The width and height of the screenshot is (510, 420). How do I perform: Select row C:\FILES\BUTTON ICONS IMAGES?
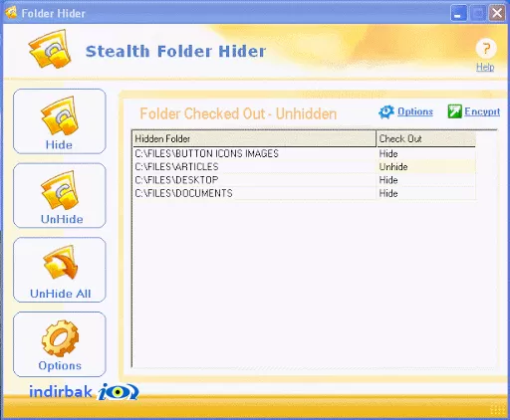tap(304, 153)
